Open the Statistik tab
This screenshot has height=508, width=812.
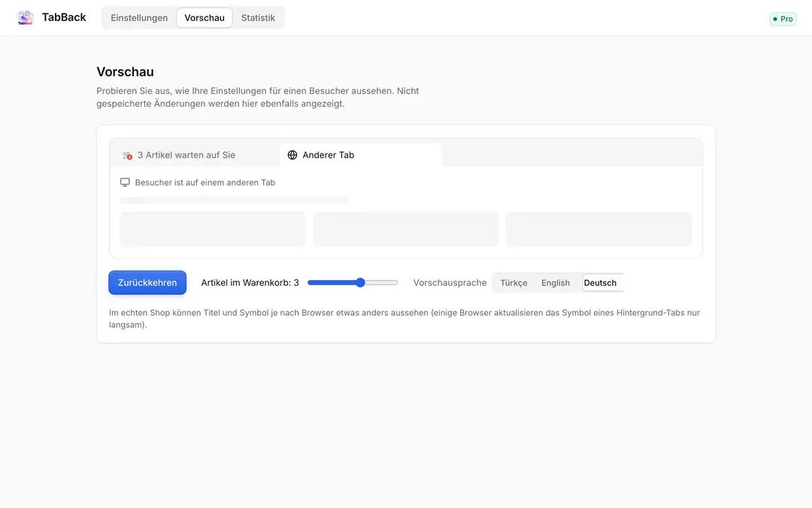click(258, 17)
